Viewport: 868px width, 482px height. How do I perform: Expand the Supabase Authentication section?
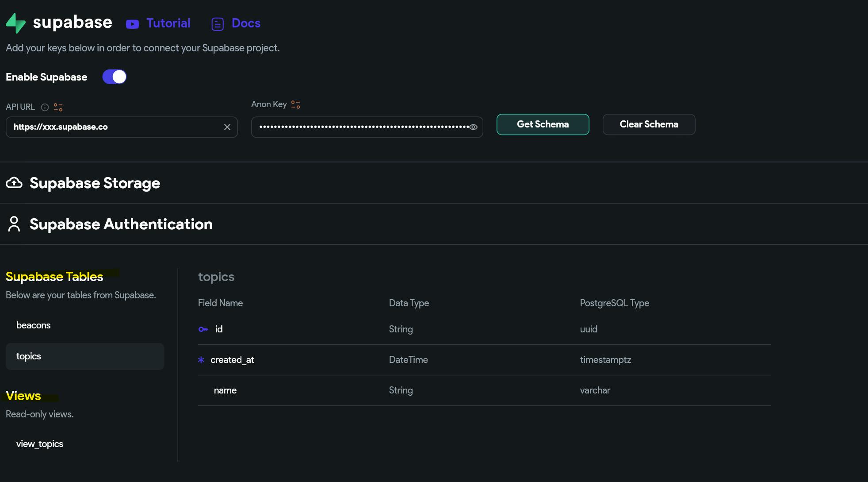point(121,224)
